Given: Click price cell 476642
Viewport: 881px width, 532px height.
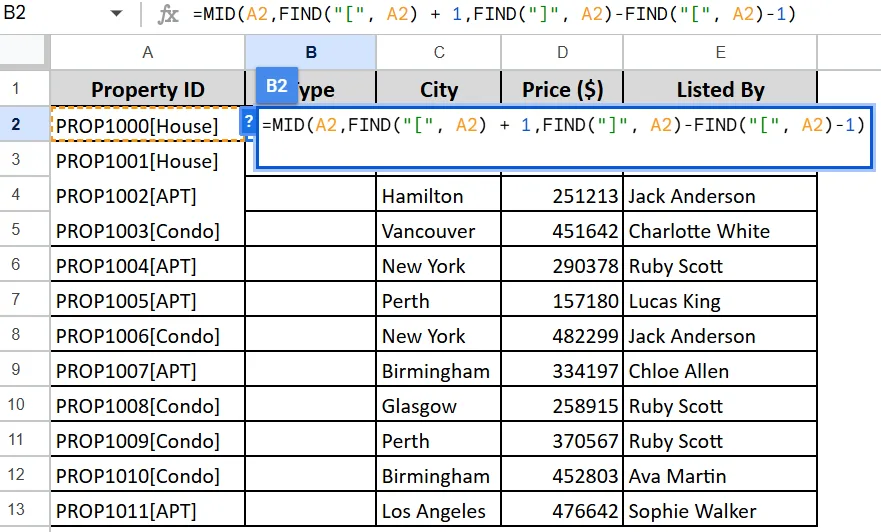Looking at the screenshot, I should [x=562, y=510].
